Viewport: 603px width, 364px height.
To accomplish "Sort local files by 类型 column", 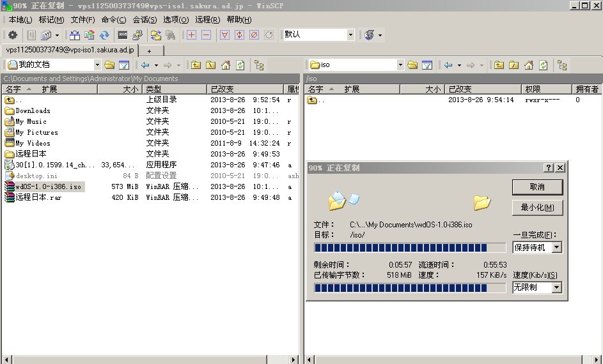I will tap(175, 89).
